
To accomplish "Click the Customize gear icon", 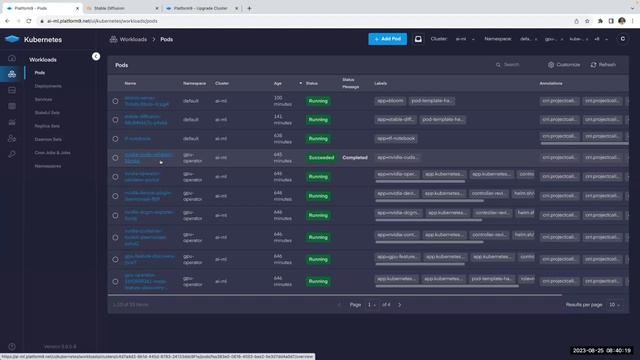I will 551,64.
